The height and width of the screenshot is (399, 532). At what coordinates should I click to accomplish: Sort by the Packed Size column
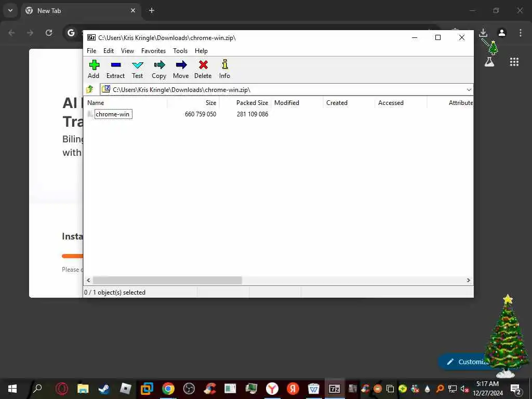click(245, 103)
